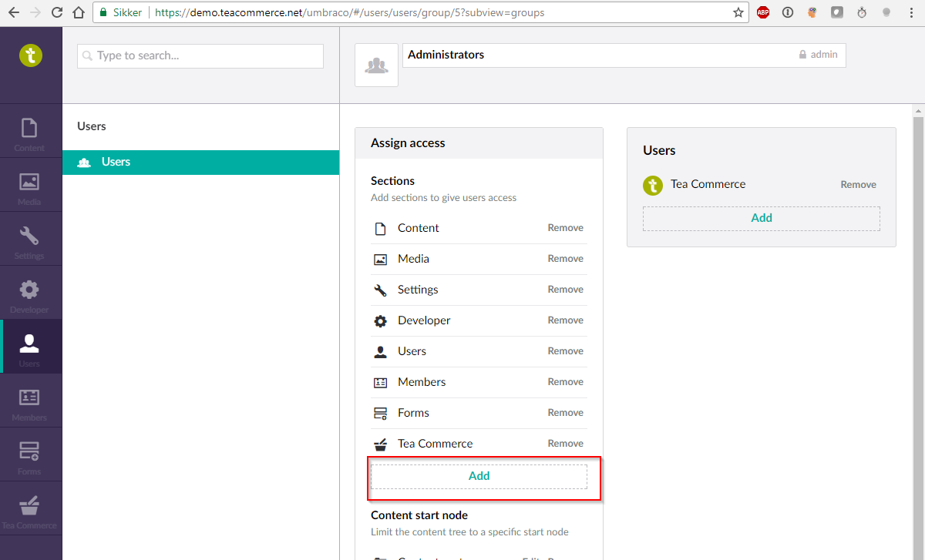Click the Tea Commerce user avatar
Image resolution: width=925 pixels, height=560 pixels.
pyautogui.click(x=653, y=185)
